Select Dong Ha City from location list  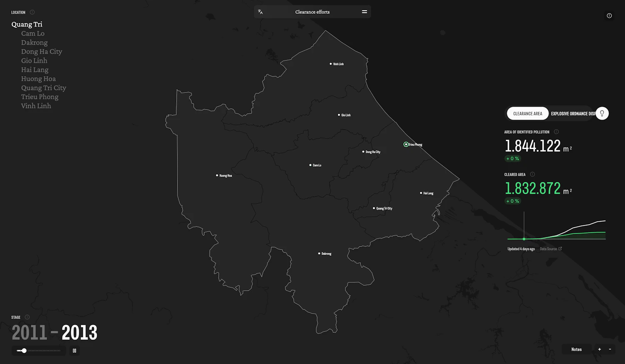point(41,52)
